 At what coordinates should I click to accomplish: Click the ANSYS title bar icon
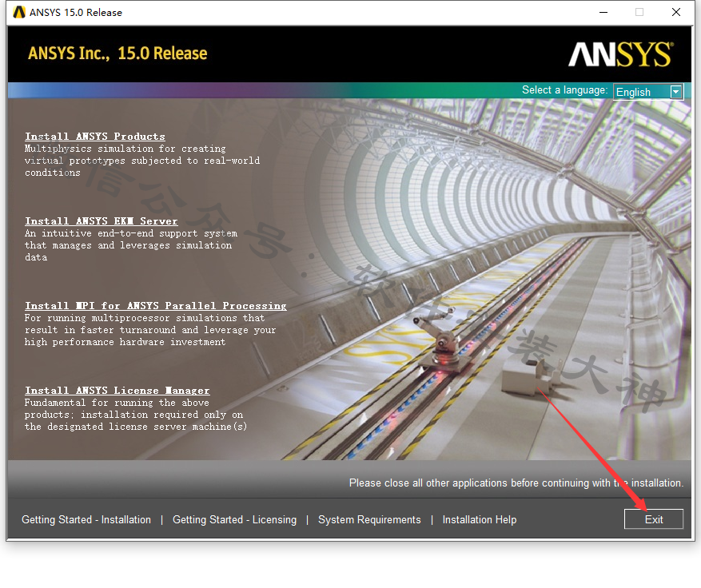coord(19,12)
